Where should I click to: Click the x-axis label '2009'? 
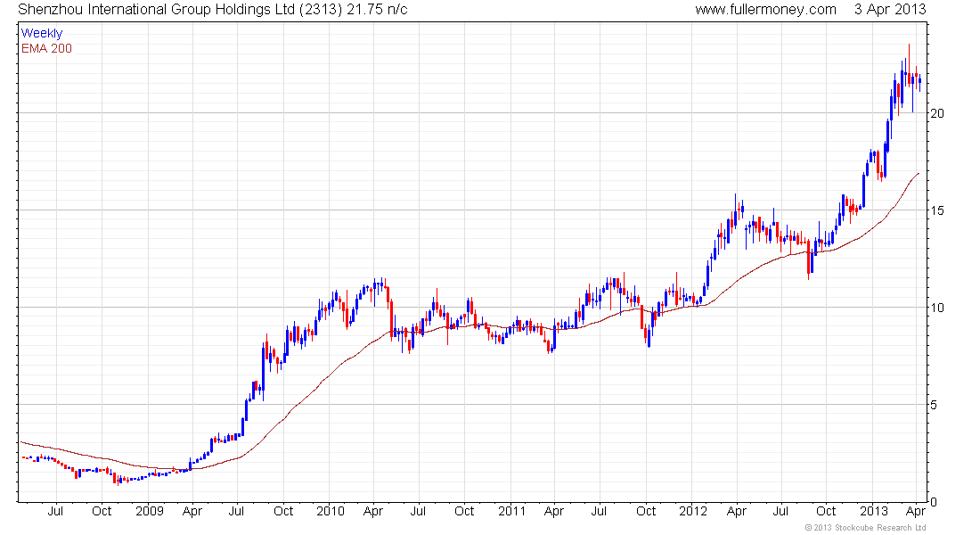pos(150,511)
